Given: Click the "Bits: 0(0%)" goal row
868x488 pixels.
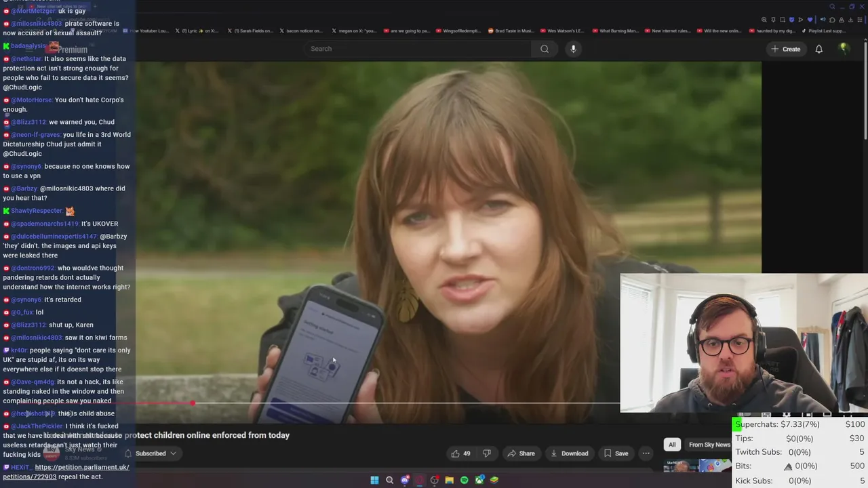Looking at the screenshot, I should (x=800, y=466).
